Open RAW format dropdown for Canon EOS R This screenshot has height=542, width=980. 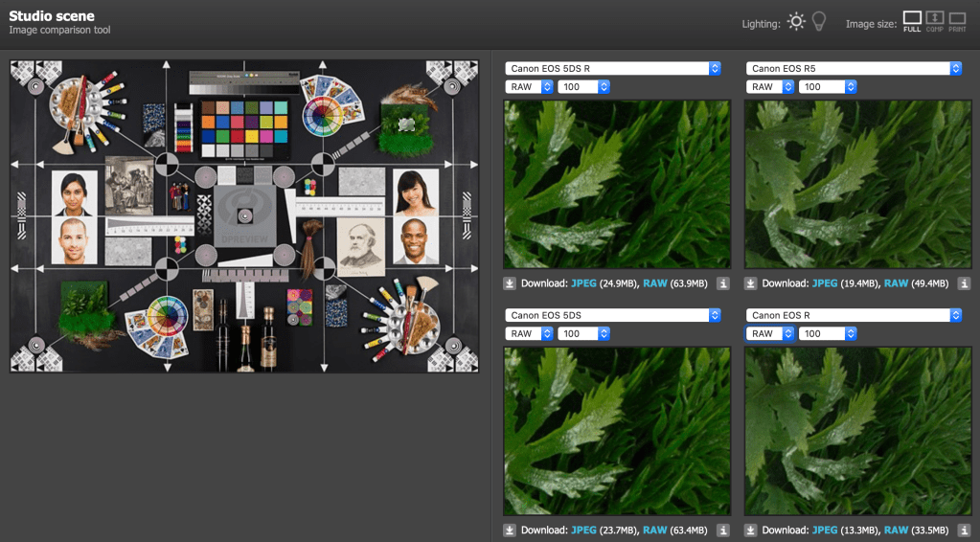(x=769, y=334)
